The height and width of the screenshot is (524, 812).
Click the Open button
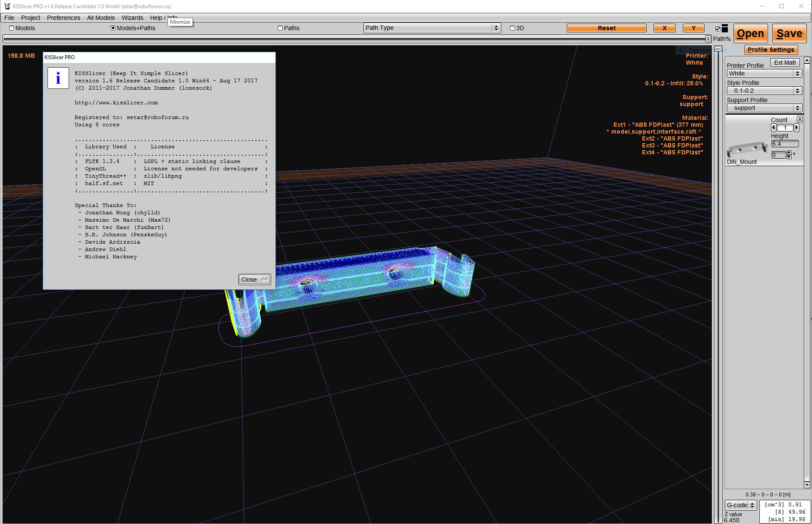750,34
